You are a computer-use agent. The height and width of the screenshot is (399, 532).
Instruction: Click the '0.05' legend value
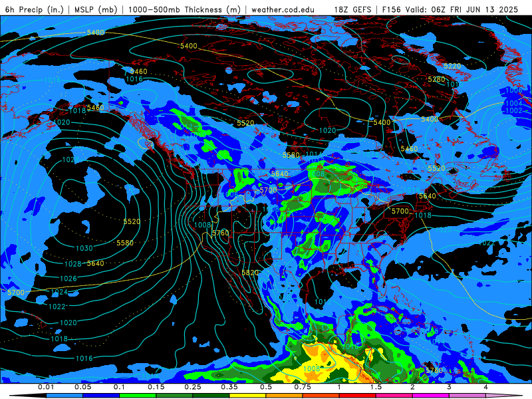tap(82, 387)
